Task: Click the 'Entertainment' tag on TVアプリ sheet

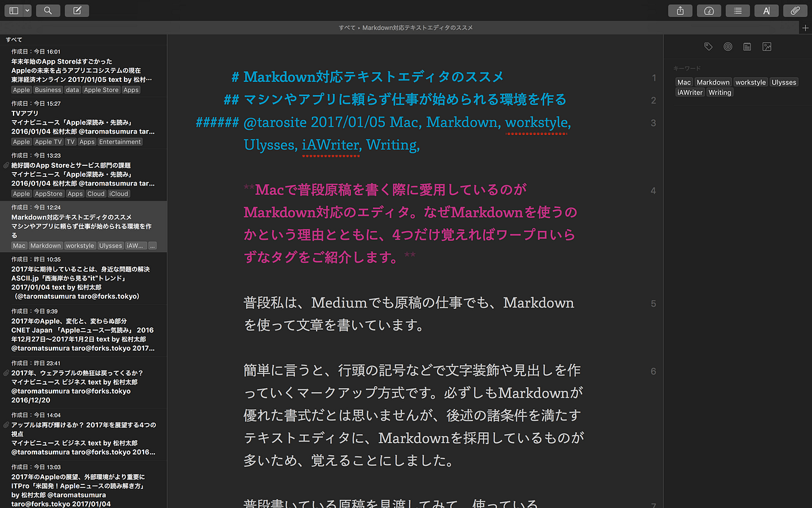Action: [x=120, y=142]
